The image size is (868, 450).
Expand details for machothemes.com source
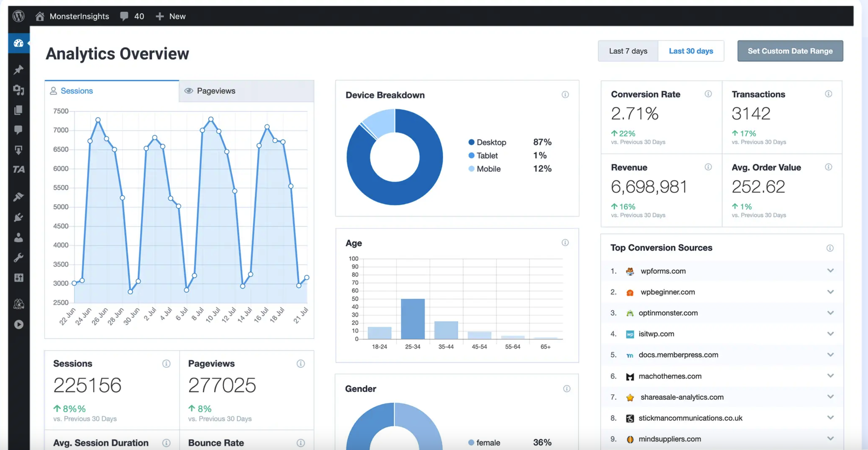(830, 375)
